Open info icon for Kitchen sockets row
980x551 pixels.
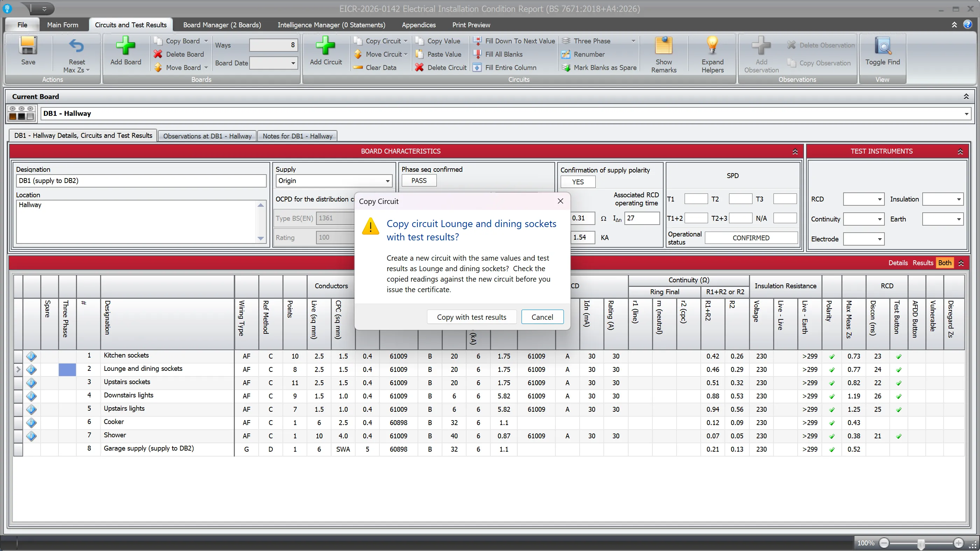point(31,356)
